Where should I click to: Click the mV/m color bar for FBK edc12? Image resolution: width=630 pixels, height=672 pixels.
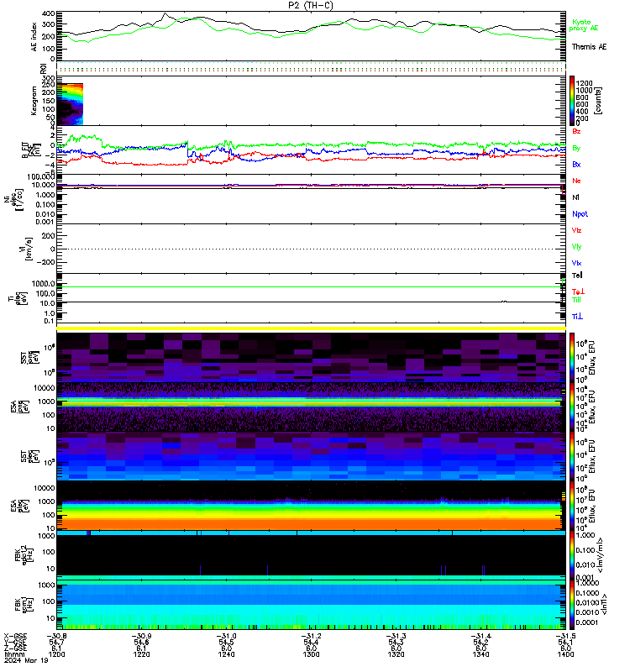click(x=572, y=555)
